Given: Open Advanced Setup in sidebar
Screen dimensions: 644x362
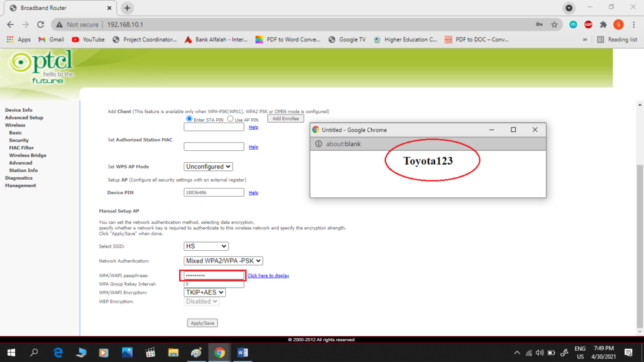Looking at the screenshot, I should pos(24,118).
